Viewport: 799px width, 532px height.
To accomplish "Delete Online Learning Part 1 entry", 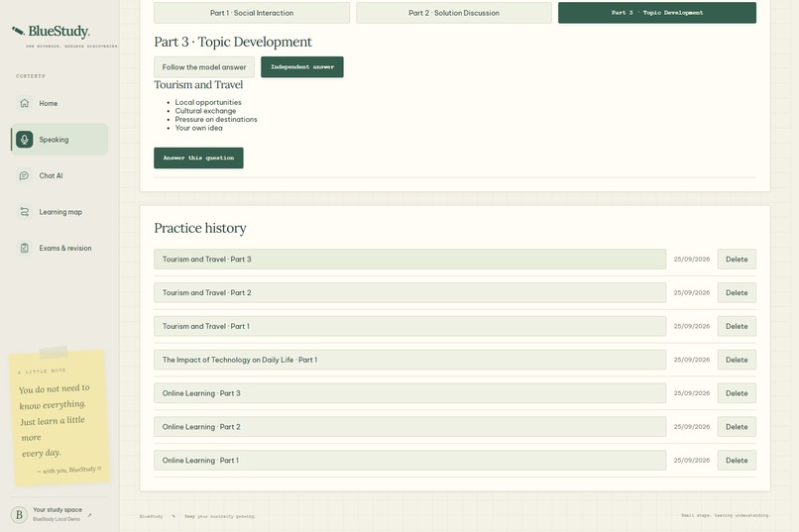I will (737, 461).
